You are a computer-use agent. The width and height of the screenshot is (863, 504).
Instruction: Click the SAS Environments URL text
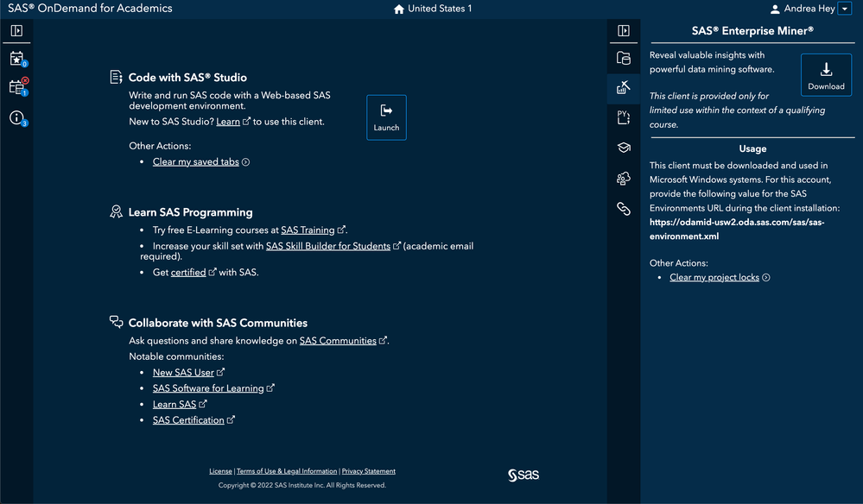[x=737, y=230]
